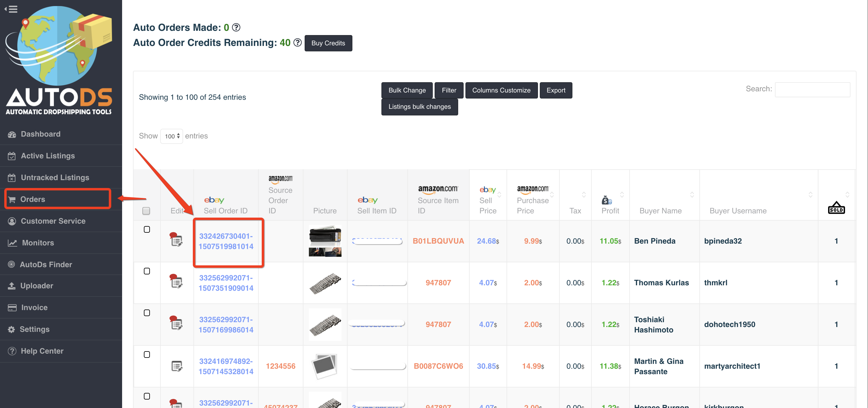Open source item B01LBQUVUA link

438,241
